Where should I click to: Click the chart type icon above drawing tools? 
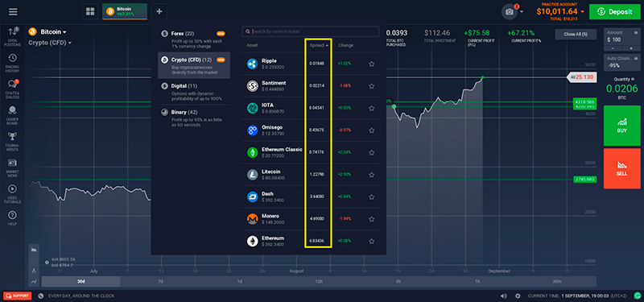34,249
